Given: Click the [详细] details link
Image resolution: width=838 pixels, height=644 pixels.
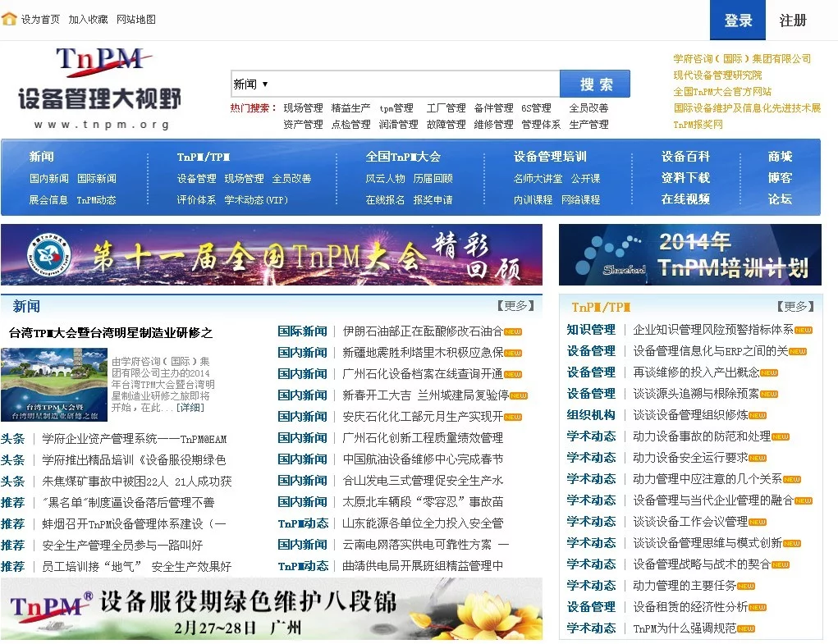Looking at the screenshot, I should pyautogui.click(x=190, y=408).
